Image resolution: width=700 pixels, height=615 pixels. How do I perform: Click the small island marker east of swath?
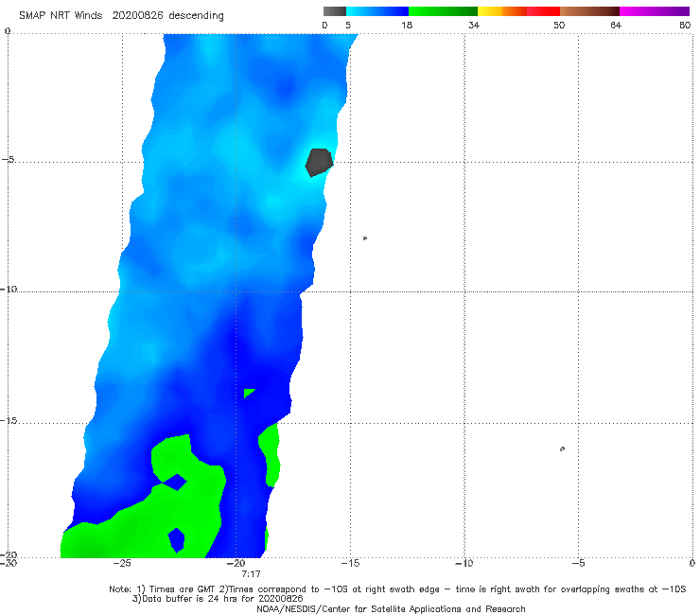click(365, 238)
